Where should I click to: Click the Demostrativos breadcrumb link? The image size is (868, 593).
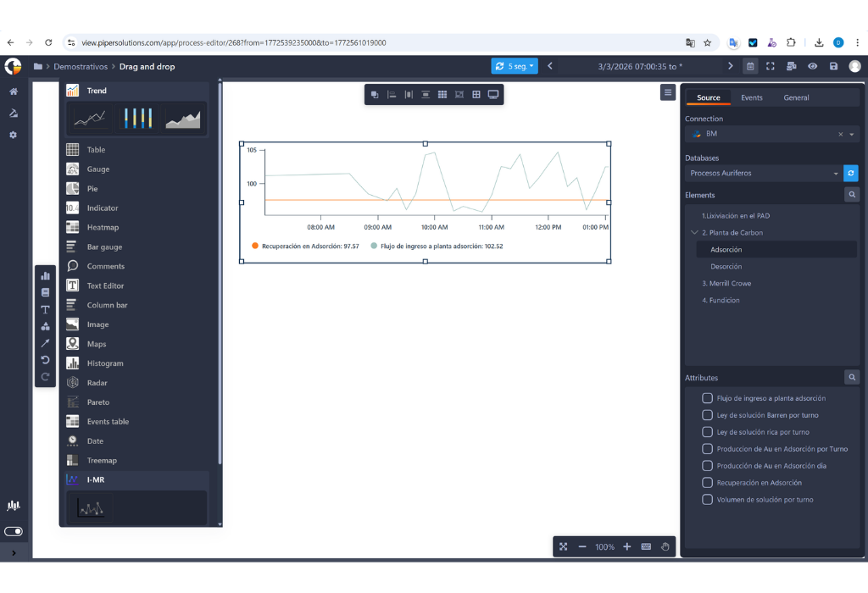[x=81, y=67]
